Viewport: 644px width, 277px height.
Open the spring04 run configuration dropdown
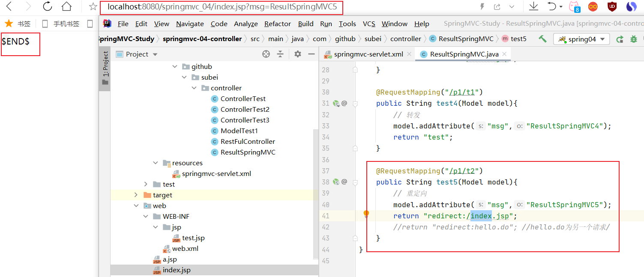click(581, 39)
